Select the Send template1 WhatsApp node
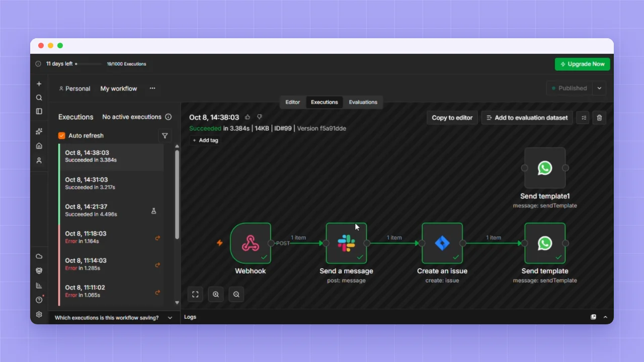644x362 pixels. coord(545,168)
